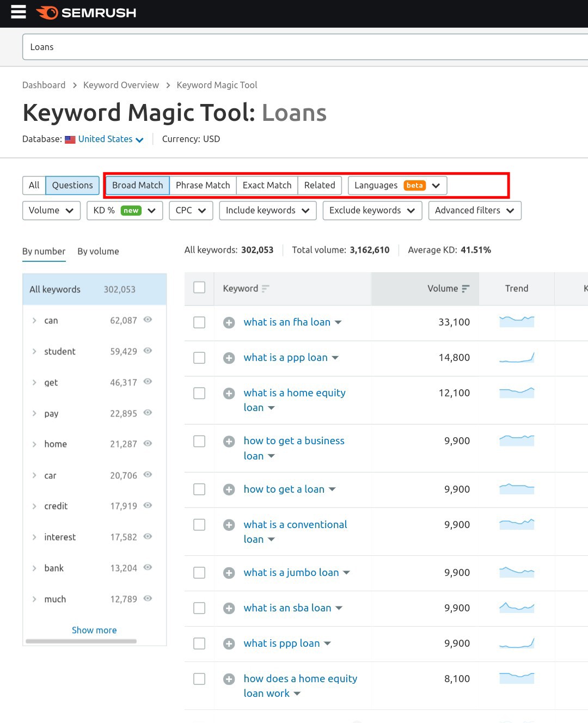Screen dimensions: 588x723
Task: Open the CPC filter dropdown
Action: coord(191,211)
